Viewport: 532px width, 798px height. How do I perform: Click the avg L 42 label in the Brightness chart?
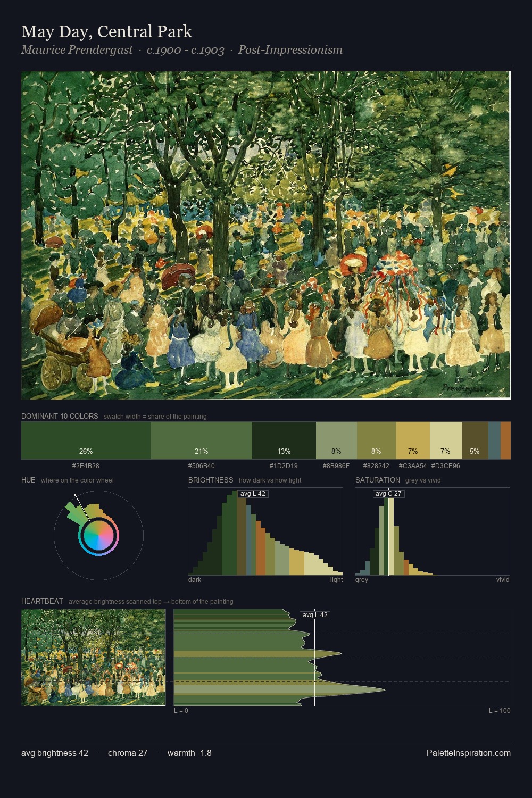(x=253, y=494)
